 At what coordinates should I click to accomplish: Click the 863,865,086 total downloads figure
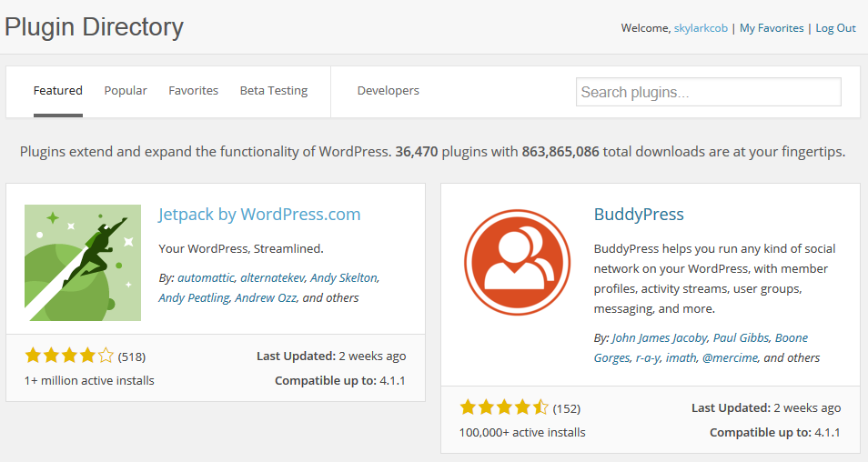tap(560, 152)
